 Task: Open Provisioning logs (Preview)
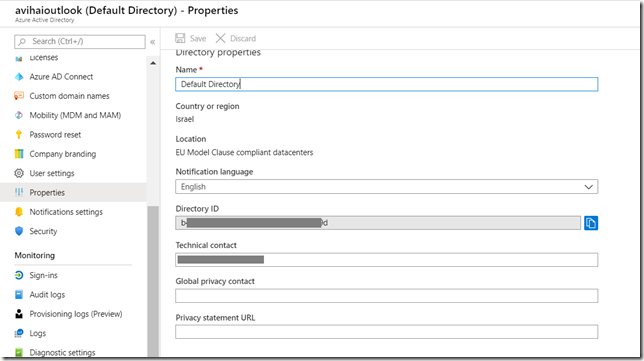(x=76, y=314)
